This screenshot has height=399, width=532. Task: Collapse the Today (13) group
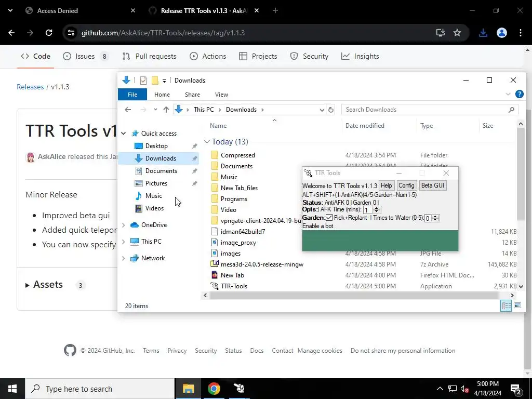click(x=207, y=142)
